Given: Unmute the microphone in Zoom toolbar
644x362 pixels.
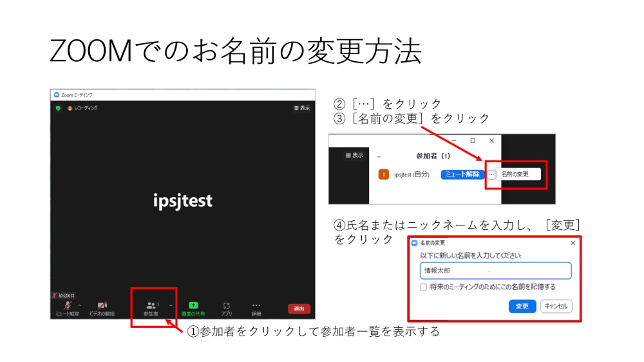Looking at the screenshot, I should [x=67, y=306].
